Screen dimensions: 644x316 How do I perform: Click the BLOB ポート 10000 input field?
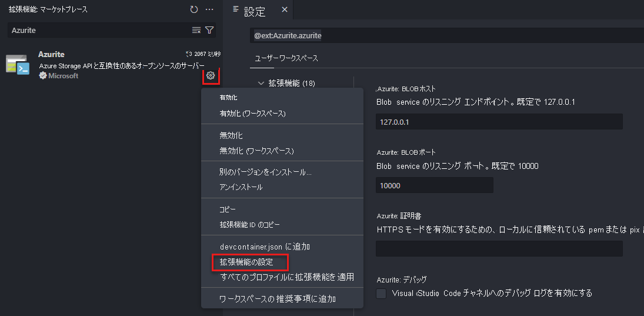pyautogui.click(x=434, y=185)
